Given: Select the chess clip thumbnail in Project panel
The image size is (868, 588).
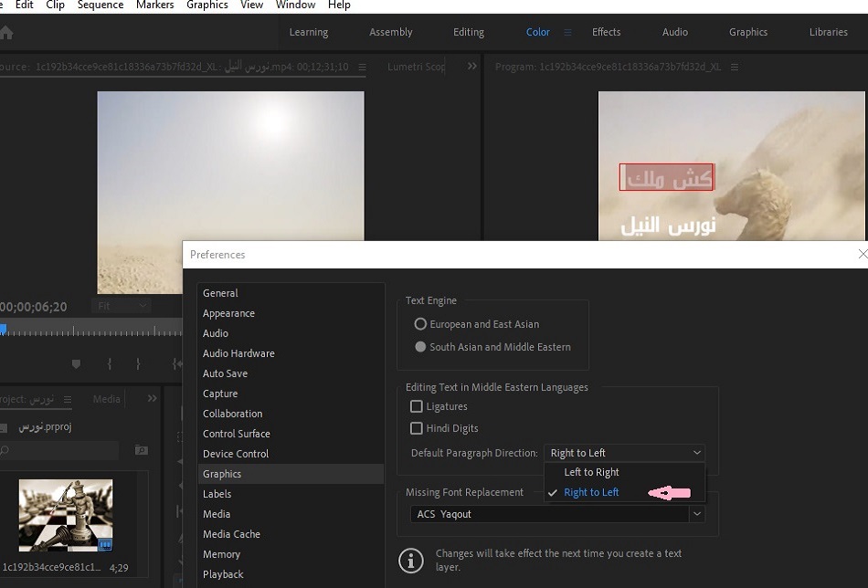Looking at the screenshot, I should tap(66, 515).
